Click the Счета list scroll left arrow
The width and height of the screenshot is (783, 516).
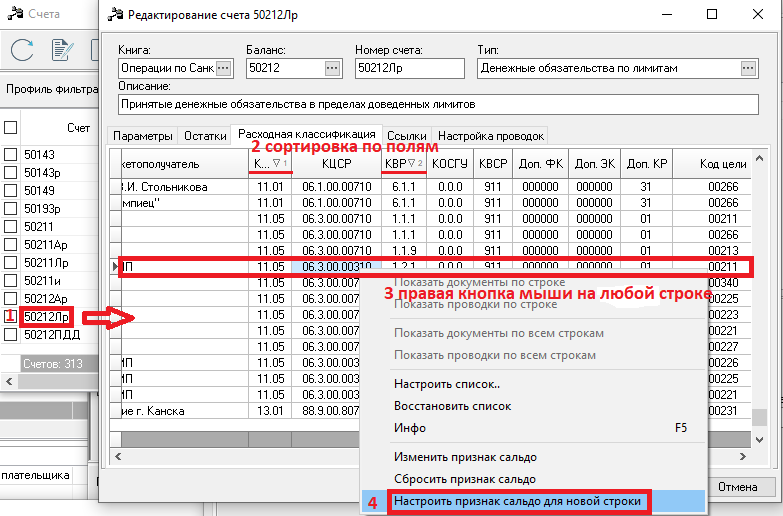pyautogui.click(x=9, y=382)
